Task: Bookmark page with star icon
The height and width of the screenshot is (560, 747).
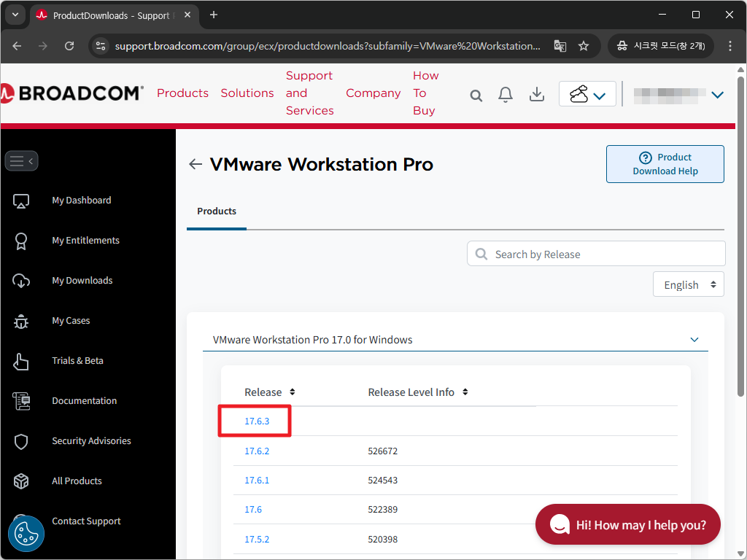Action: coord(584,46)
